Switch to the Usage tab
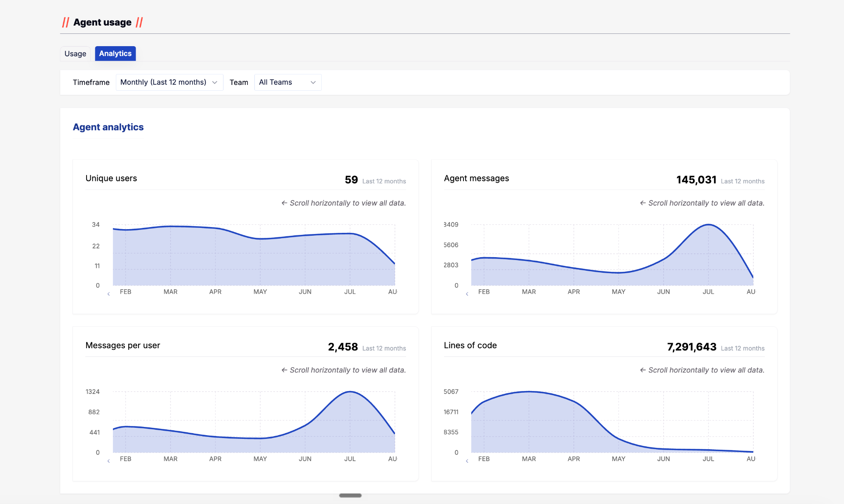The image size is (844, 504). [x=75, y=54]
